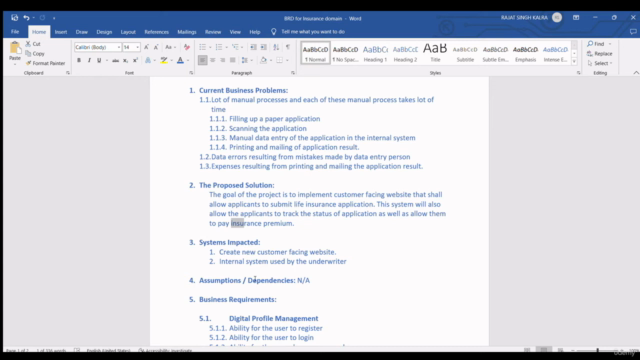Apply multilevel list
The height and width of the screenshot is (360, 640).
(x=235, y=47)
